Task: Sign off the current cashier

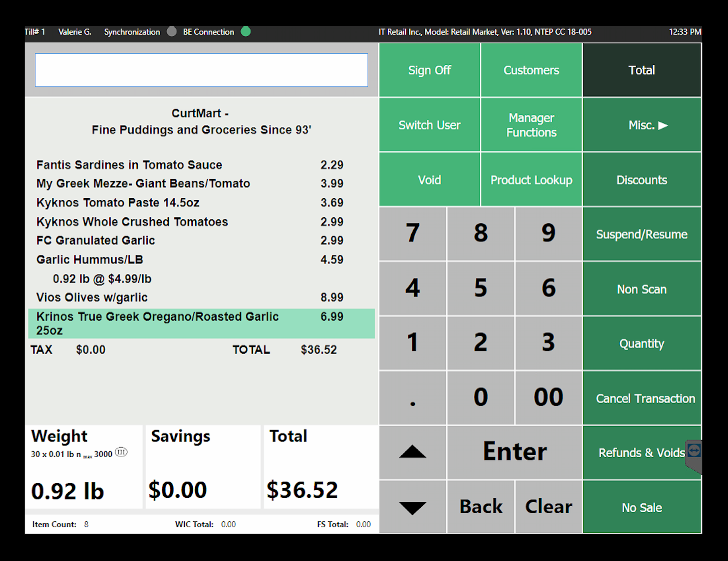Action: pyautogui.click(x=430, y=70)
